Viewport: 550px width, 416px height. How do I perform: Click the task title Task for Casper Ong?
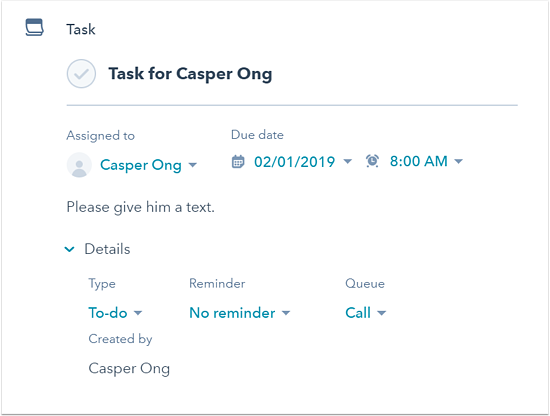190,74
